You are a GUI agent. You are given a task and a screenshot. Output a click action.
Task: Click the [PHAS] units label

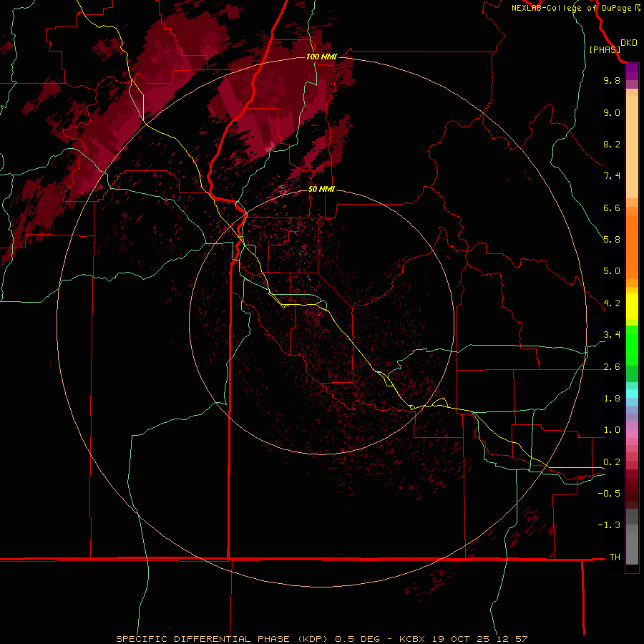click(605, 50)
